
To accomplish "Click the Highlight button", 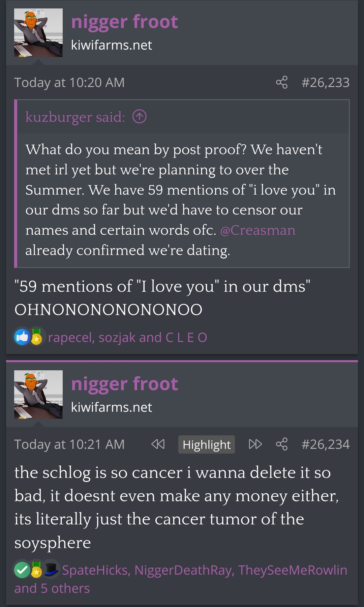I will pos(207,444).
